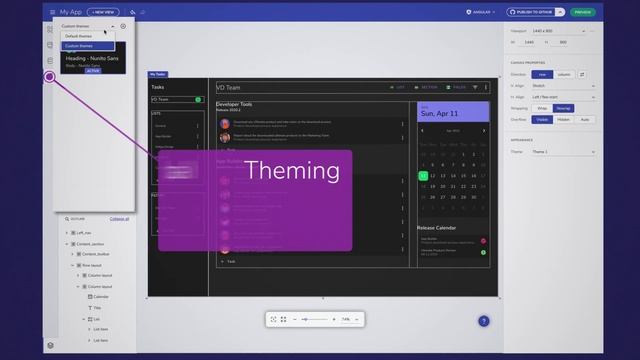Image resolution: width=640 pixels, height=360 pixels.
Task: Click FIELDS in the VD Team toolbar
Action: [456, 87]
